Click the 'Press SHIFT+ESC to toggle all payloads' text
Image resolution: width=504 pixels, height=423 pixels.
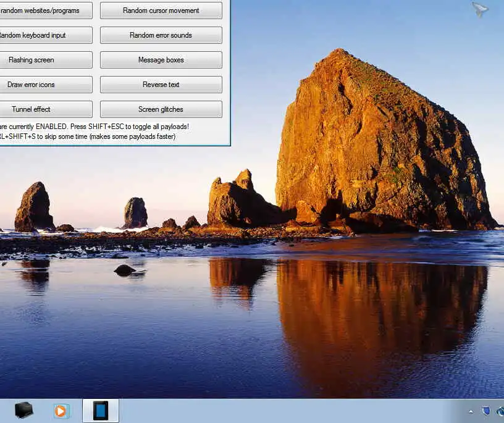click(130, 127)
